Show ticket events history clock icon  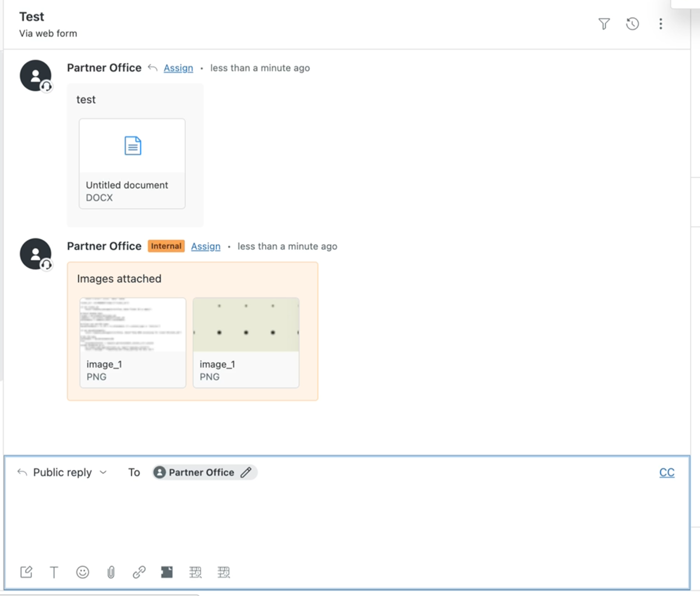tap(632, 24)
